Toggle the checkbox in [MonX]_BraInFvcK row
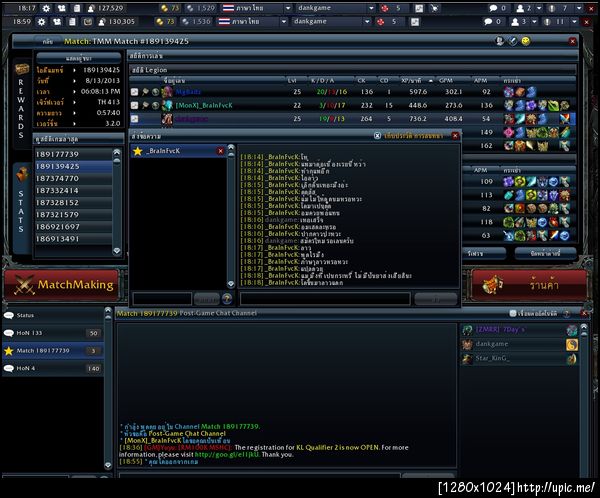The height and width of the screenshot is (498, 600). click(x=134, y=105)
